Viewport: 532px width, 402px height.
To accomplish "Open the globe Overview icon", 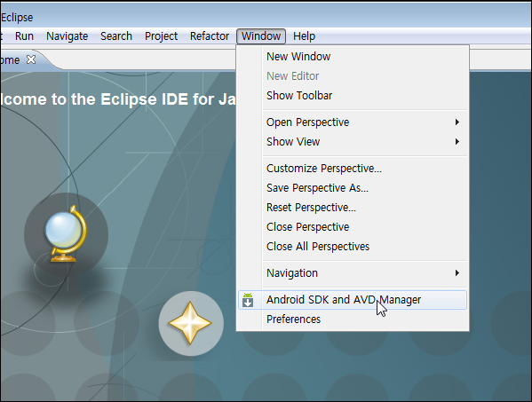I will 66,234.
